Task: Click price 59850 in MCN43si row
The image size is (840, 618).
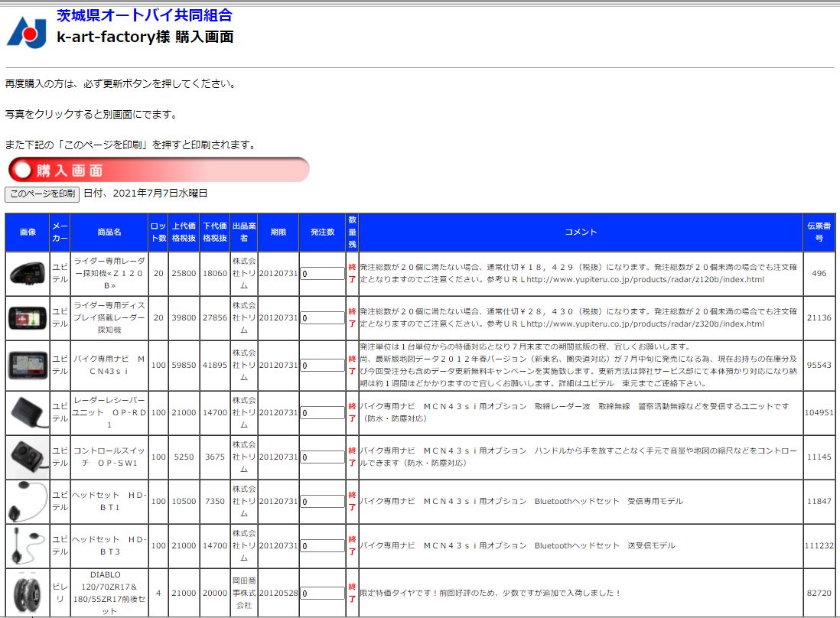Action: (184, 365)
